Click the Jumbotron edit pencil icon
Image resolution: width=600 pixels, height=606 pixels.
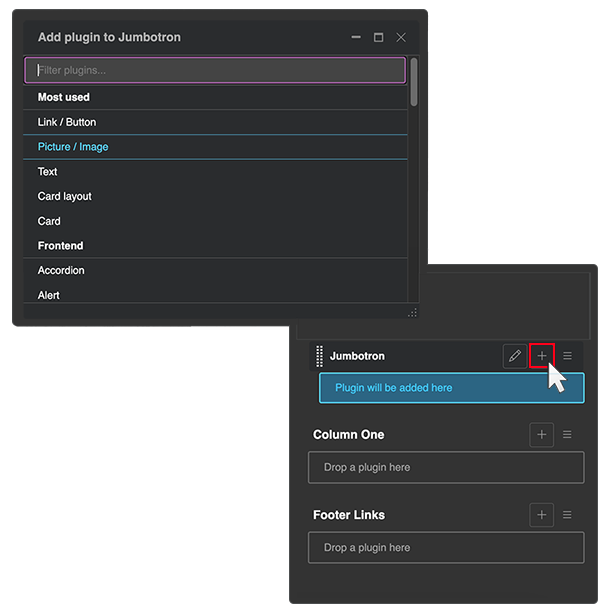(515, 356)
